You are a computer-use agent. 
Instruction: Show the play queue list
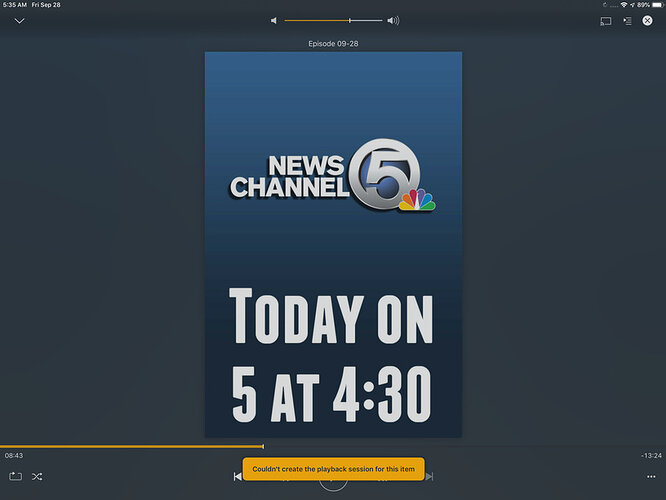pos(627,21)
